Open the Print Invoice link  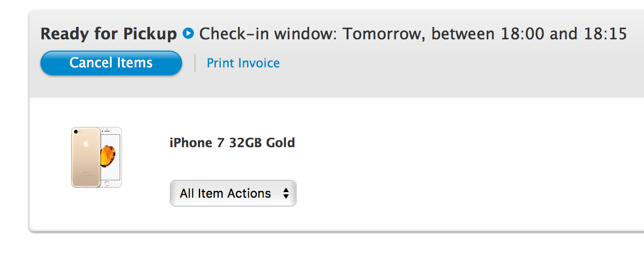tap(243, 63)
